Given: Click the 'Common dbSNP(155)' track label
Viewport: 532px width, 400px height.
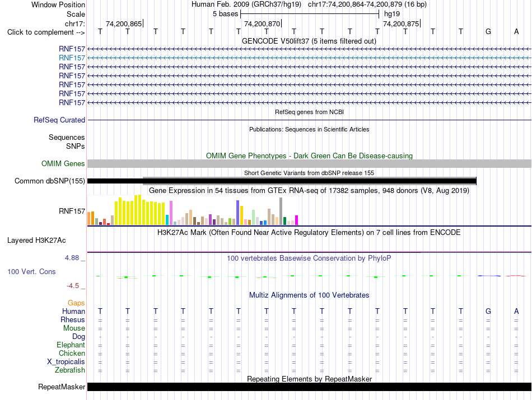Looking at the screenshot, I should tap(49, 181).
